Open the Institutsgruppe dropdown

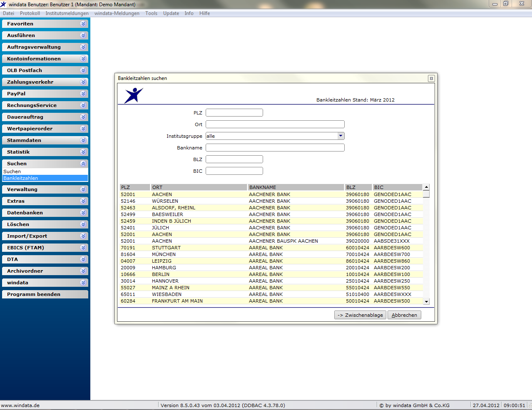341,136
